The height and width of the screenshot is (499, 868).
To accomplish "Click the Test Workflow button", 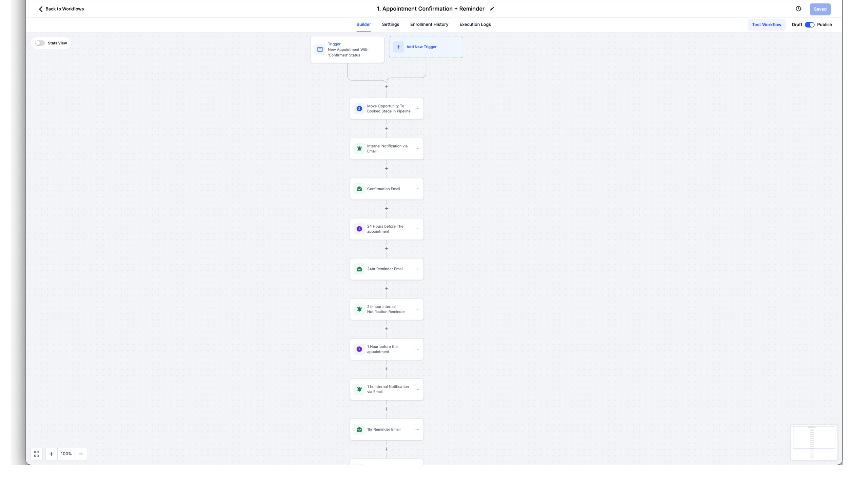I will [x=766, y=25].
